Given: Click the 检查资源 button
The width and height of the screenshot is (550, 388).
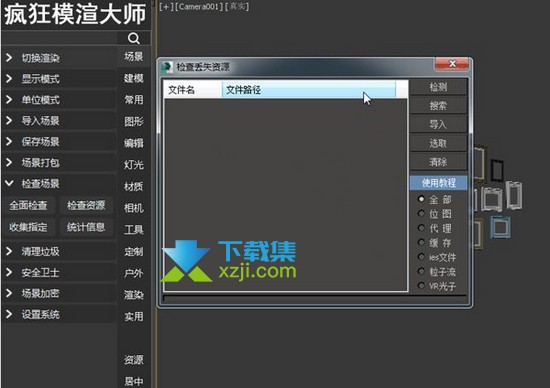Looking at the screenshot, I should 86,205.
